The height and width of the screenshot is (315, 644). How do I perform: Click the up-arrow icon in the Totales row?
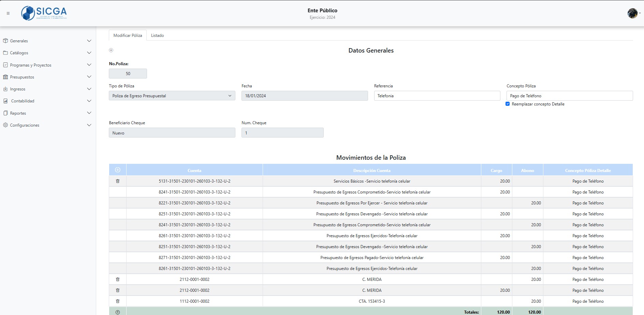pyautogui.click(x=118, y=312)
